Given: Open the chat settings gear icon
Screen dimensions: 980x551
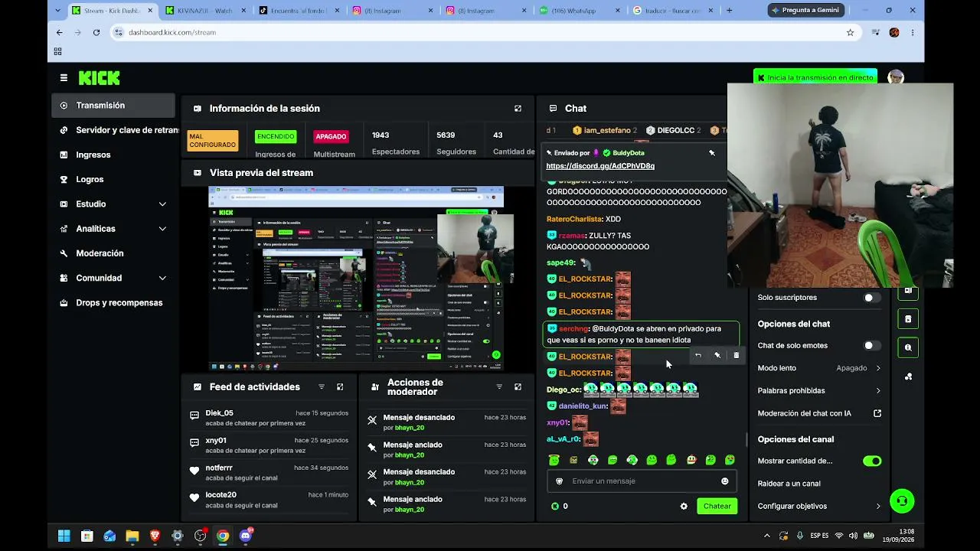Looking at the screenshot, I should [684, 506].
